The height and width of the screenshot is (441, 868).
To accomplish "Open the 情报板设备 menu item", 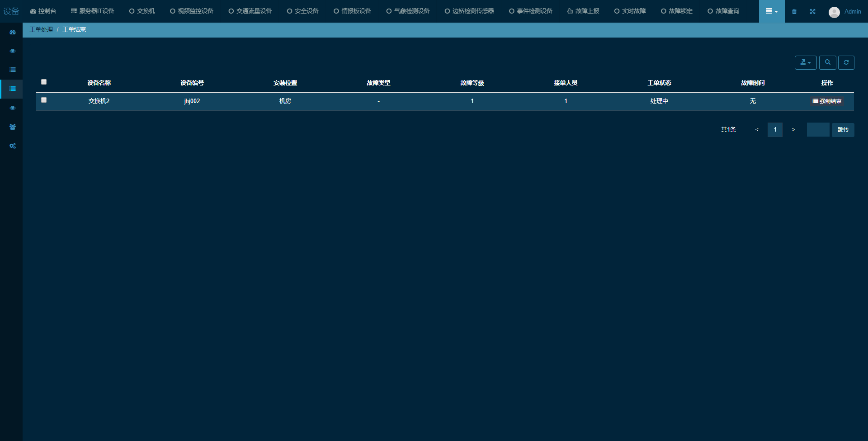I will click(x=352, y=11).
